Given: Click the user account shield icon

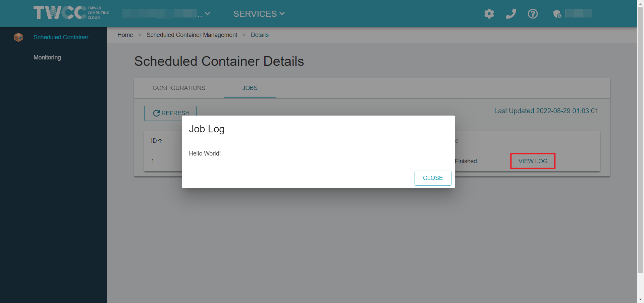Looking at the screenshot, I should point(557,14).
